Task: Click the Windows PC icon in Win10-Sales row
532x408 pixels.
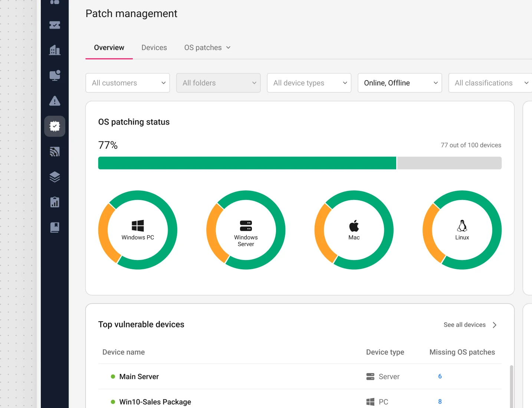Action: tap(370, 402)
